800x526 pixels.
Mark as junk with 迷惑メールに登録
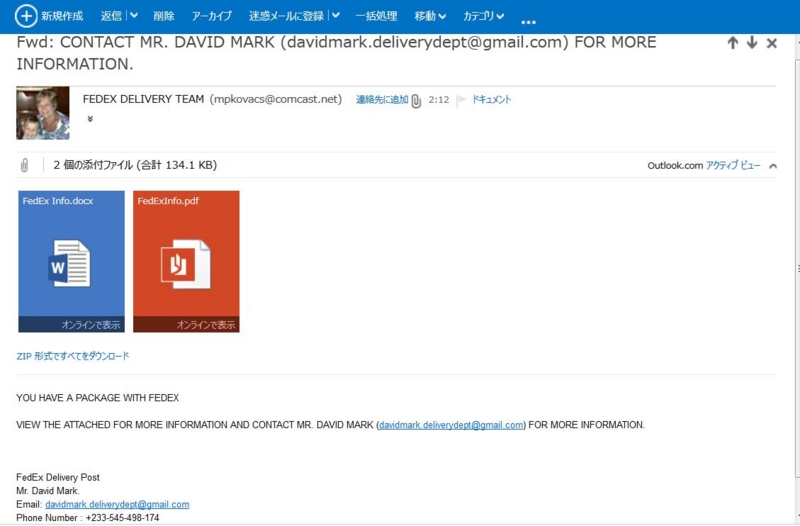[287, 16]
